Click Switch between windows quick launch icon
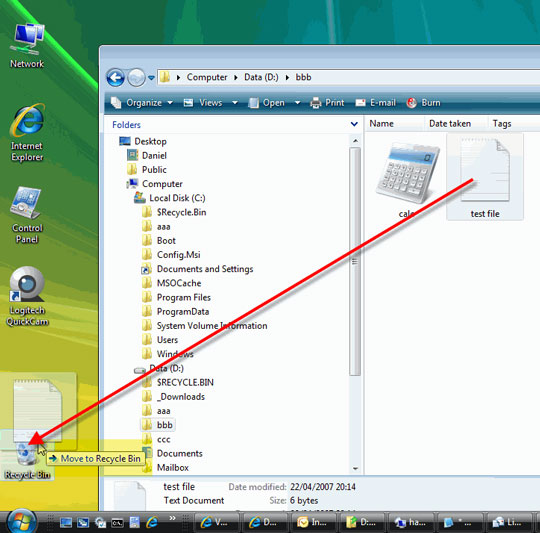This screenshot has height=533, width=540. point(83,523)
